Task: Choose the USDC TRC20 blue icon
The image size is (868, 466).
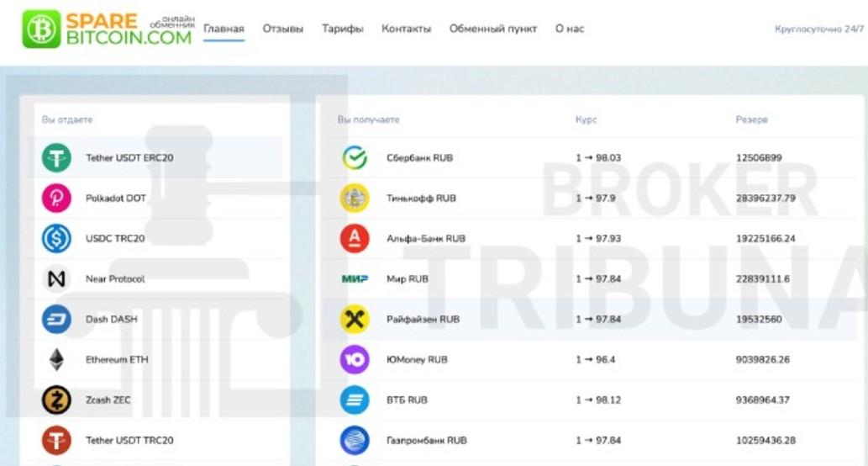Action: pos(56,238)
